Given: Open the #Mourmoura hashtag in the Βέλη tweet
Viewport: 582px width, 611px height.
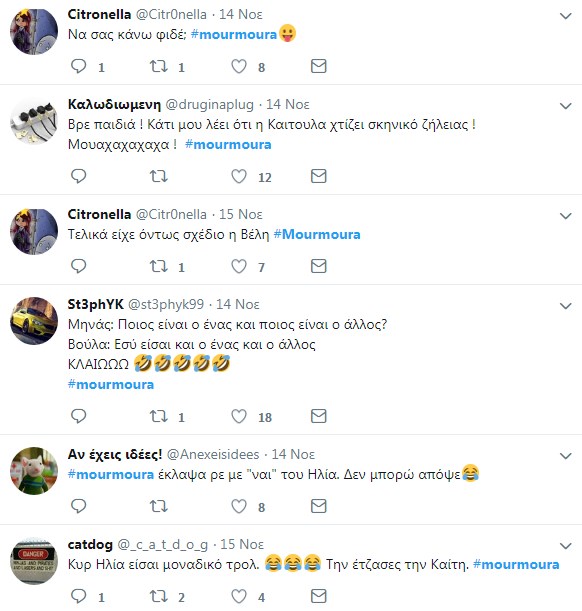Looking at the screenshot, I should tap(317, 235).
